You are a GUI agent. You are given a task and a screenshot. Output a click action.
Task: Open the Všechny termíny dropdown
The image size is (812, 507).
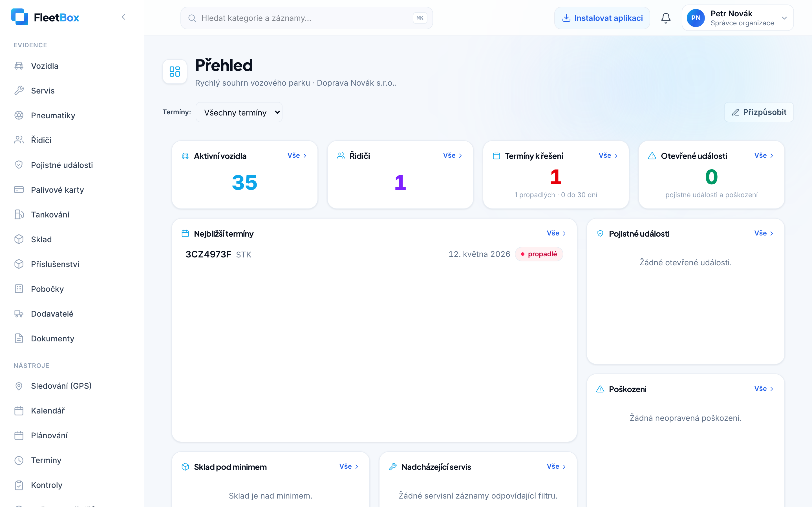coord(239,112)
